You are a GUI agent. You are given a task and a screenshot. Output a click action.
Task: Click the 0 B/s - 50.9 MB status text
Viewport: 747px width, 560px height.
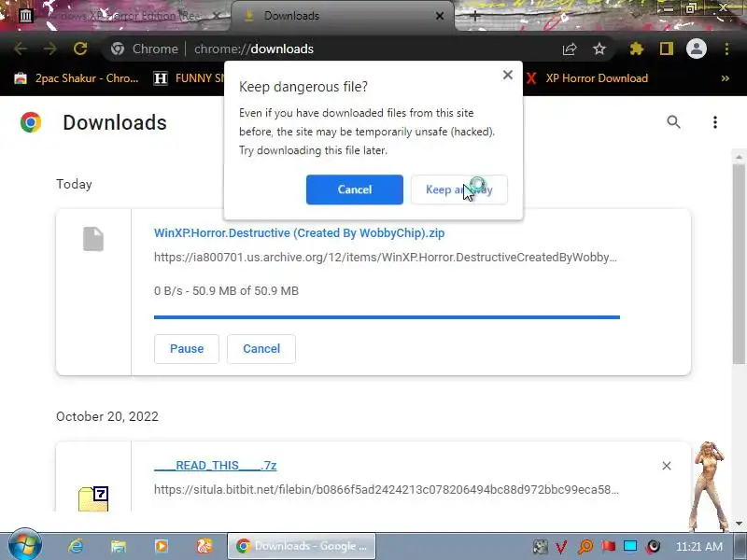tap(226, 290)
